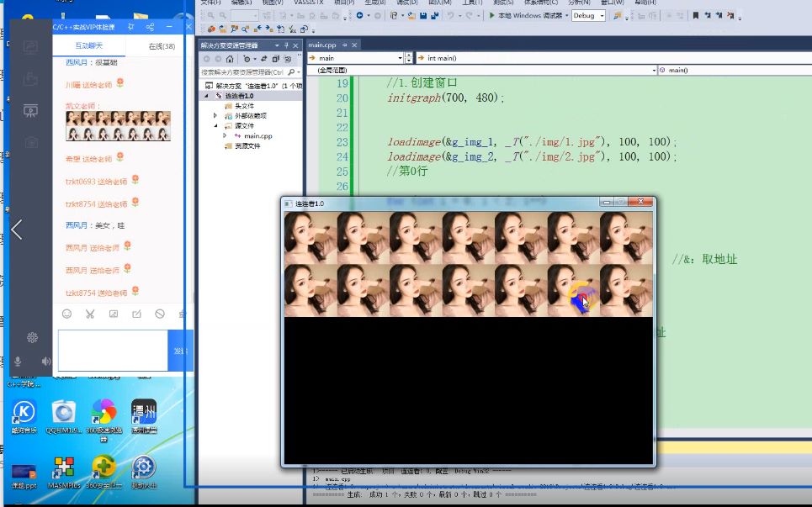The image size is (812, 507).
Task: Expand the 外部依赖项 node in Solution Explorer
Action: (215, 115)
